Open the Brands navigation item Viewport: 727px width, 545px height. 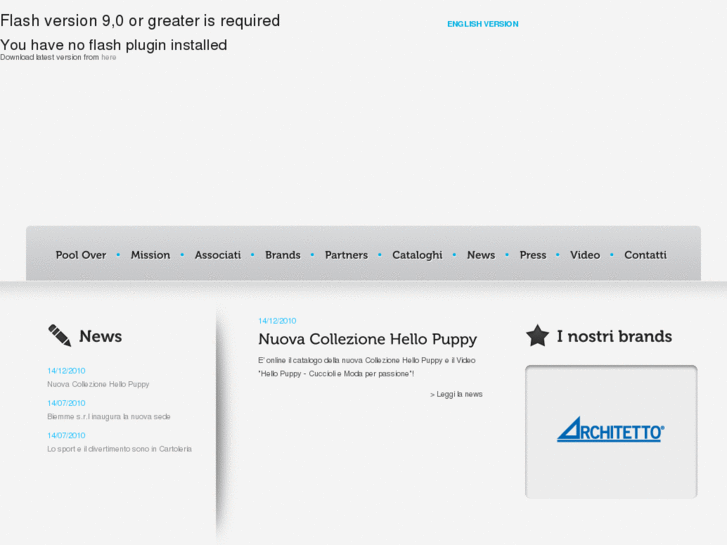(282, 255)
